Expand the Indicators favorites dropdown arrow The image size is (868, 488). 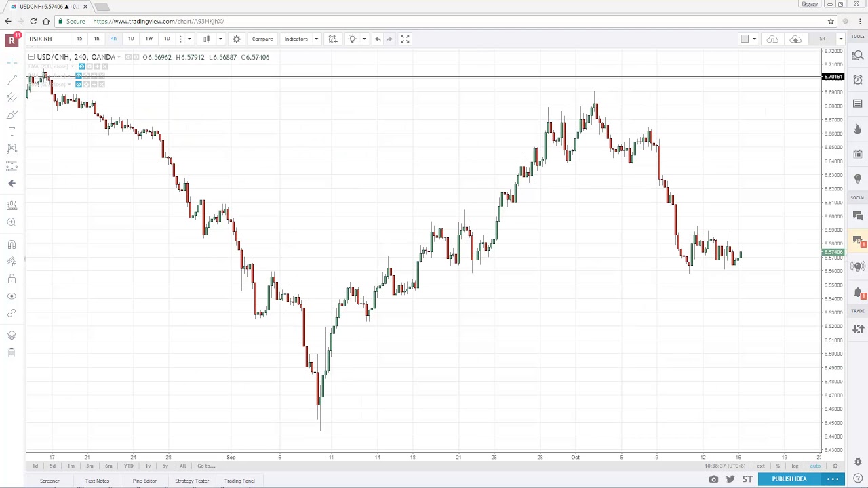click(x=316, y=39)
